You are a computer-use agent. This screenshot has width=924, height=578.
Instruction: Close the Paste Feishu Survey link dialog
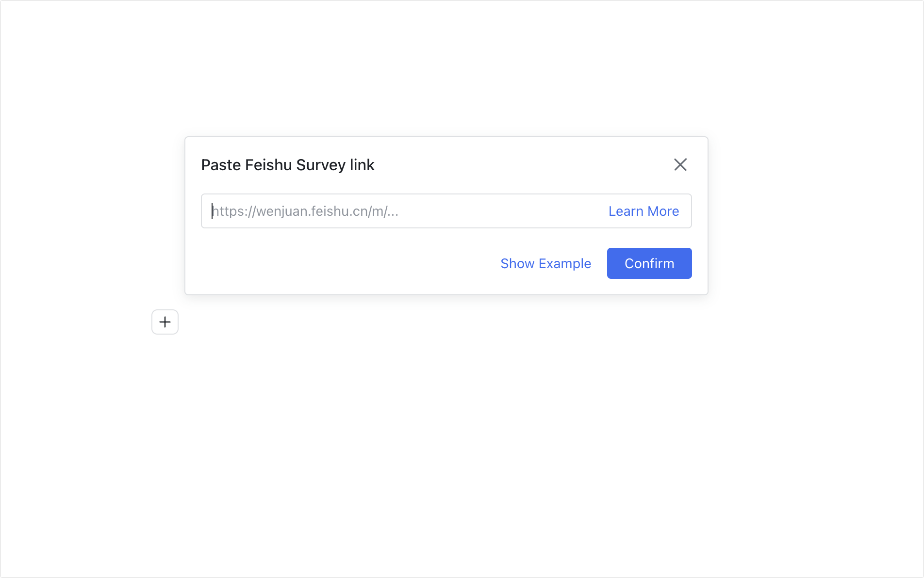click(x=680, y=164)
